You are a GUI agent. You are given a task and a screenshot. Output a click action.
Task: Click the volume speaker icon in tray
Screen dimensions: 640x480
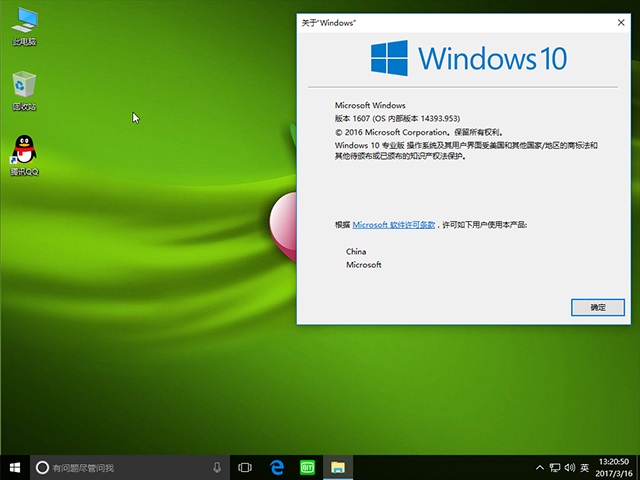568,467
